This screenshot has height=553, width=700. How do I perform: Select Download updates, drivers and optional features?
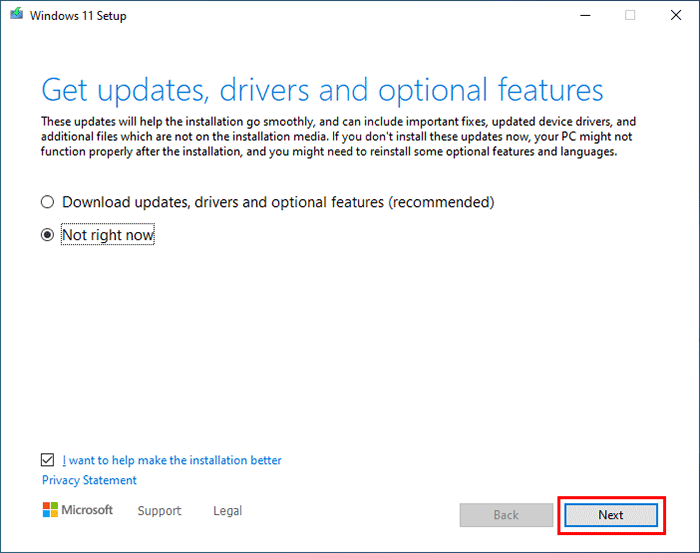click(47, 202)
